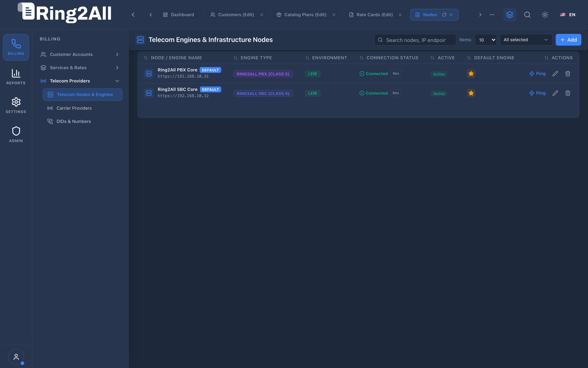The height and width of the screenshot is (368, 588).
Task: Open the Admin shield section
Action: pos(16,134)
